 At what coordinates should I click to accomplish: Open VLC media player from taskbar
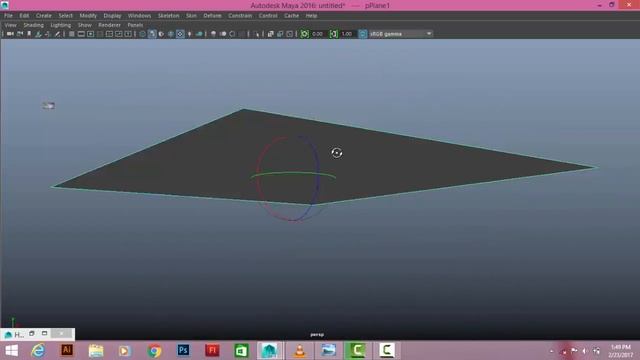point(300,350)
